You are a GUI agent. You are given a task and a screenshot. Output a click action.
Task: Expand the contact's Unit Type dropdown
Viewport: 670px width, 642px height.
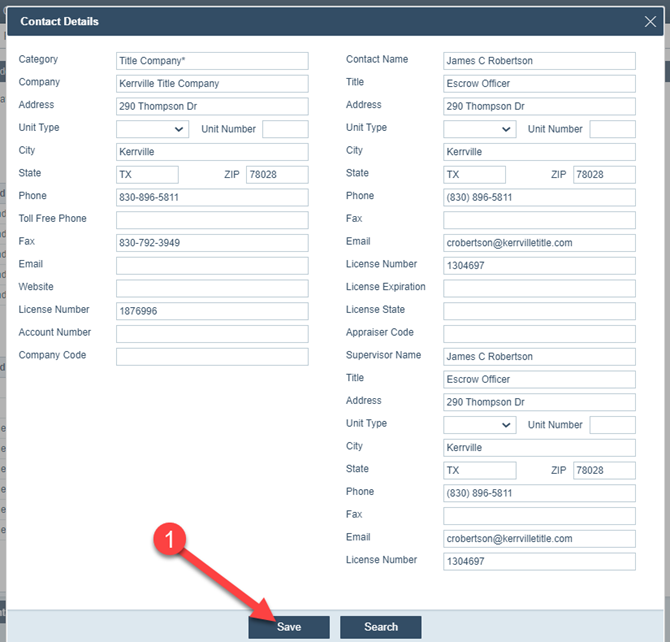coord(479,129)
